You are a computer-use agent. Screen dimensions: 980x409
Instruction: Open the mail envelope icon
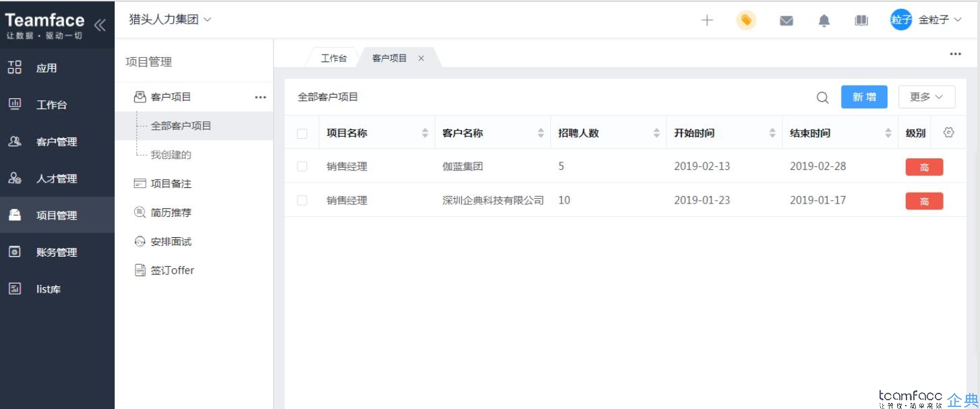[786, 21]
